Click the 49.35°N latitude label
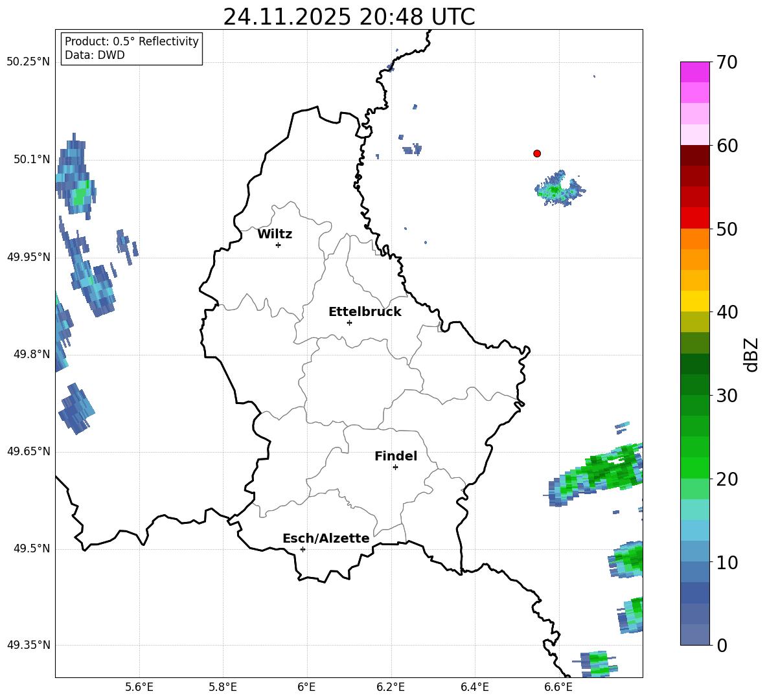 (x=28, y=645)
